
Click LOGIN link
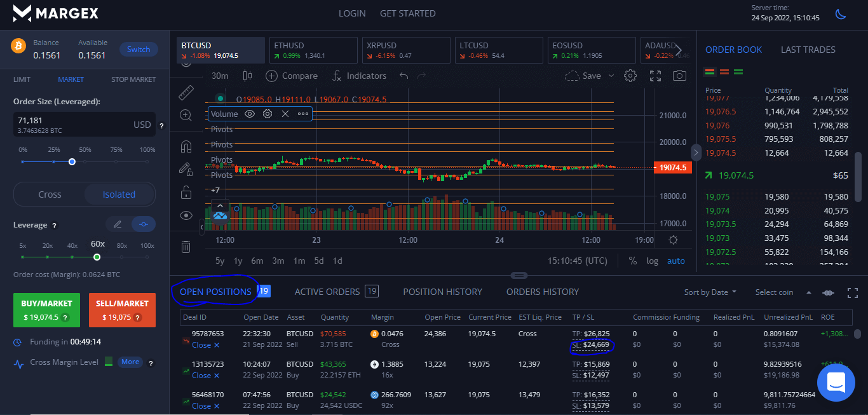pos(352,13)
